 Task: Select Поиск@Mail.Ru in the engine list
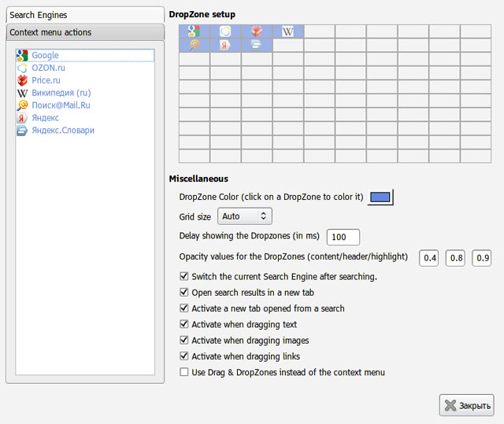click(61, 105)
